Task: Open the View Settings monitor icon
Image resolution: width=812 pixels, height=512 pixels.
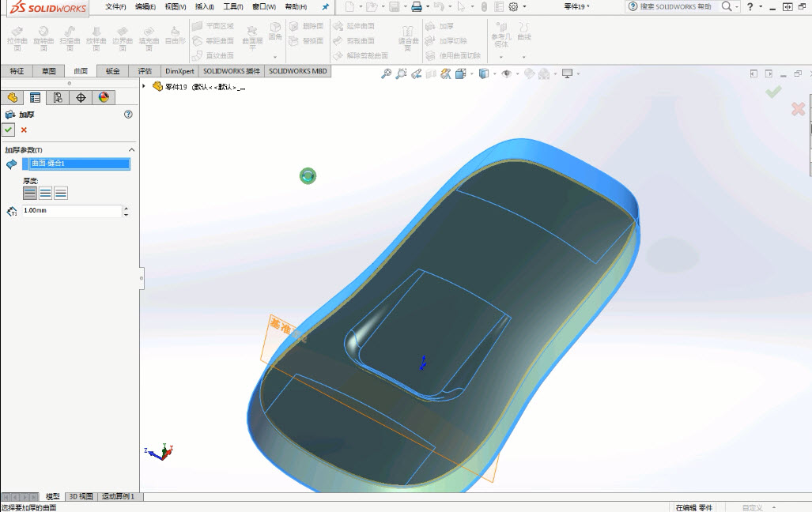Action: (568, 74)
